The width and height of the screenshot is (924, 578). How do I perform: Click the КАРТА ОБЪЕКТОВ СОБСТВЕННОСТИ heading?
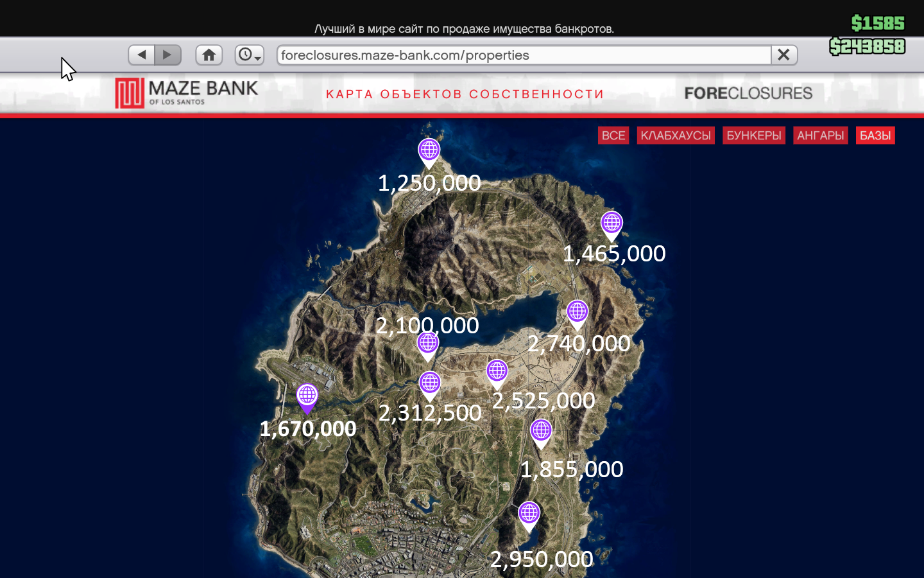point(465,94)
